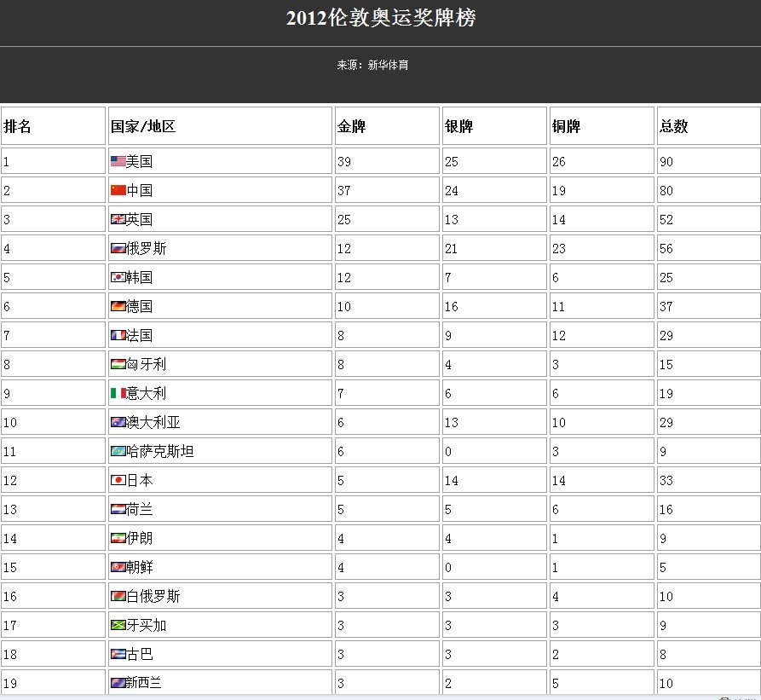This screenshot has height=700, width=761.
Task: Click the total 56 in 俄罗斯 row
Action: [x=666, y=249]
